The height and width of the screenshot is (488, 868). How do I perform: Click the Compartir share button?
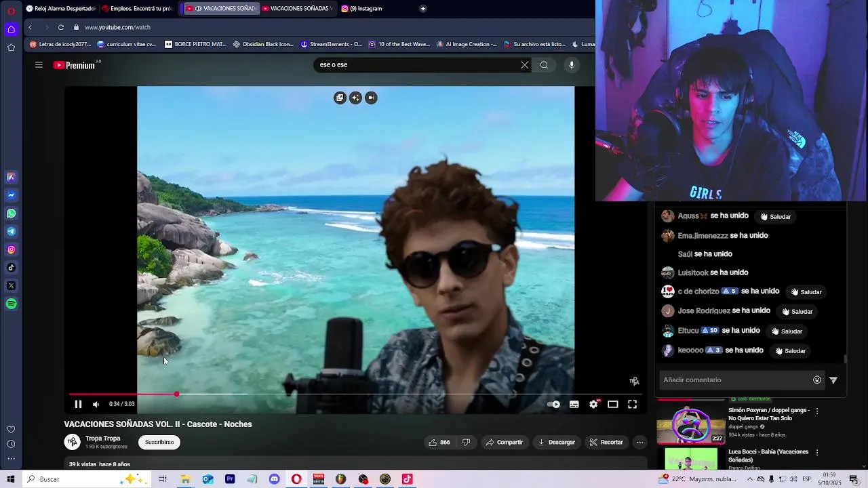tap(504, 442)
